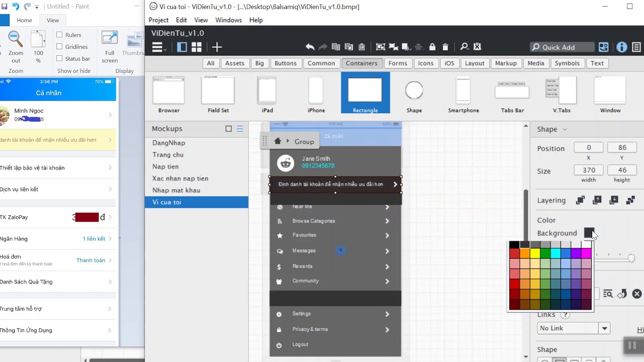The image size is (644, 362).
Task: Delete selection with the trash icon
Action: (445, 47)
